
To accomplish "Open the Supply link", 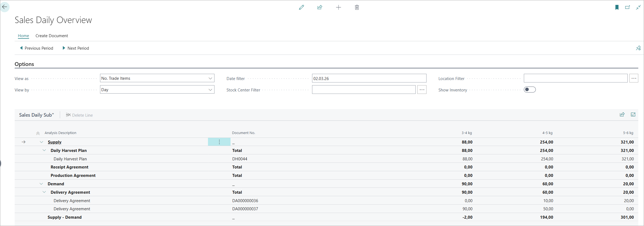I will (x=55, y=142).
